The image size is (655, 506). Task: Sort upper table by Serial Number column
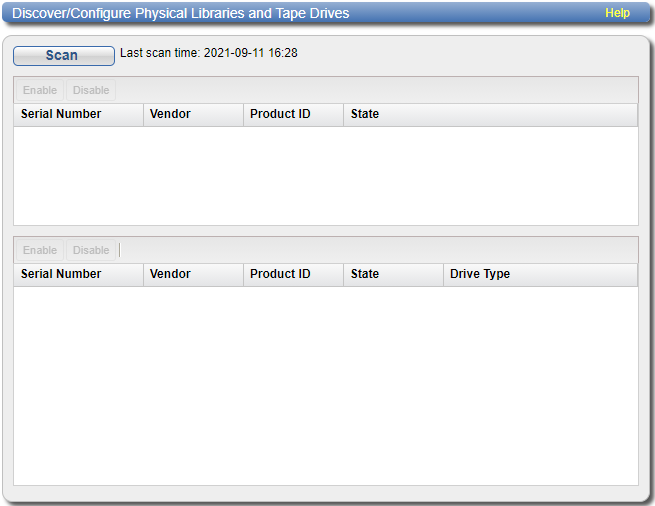(61, 114)
